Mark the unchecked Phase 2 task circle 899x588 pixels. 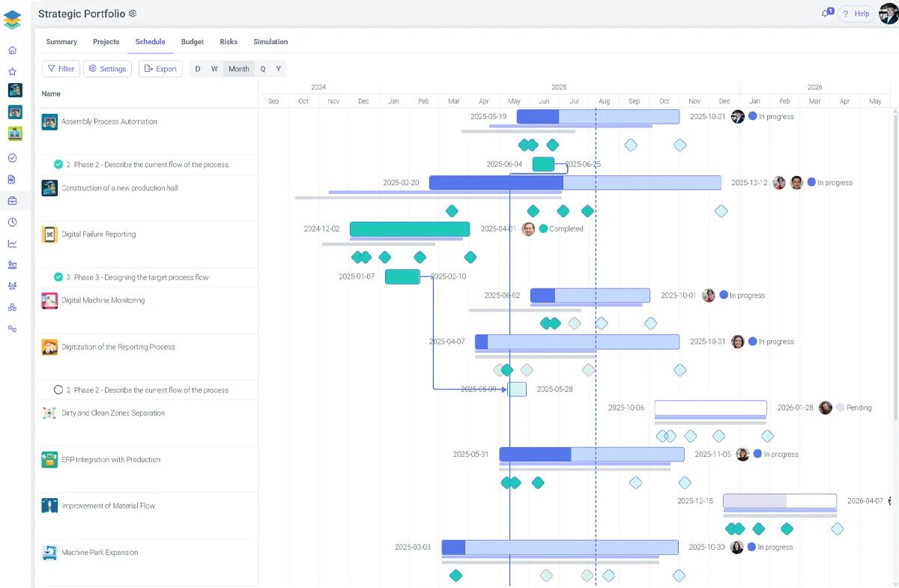[58, 390]
